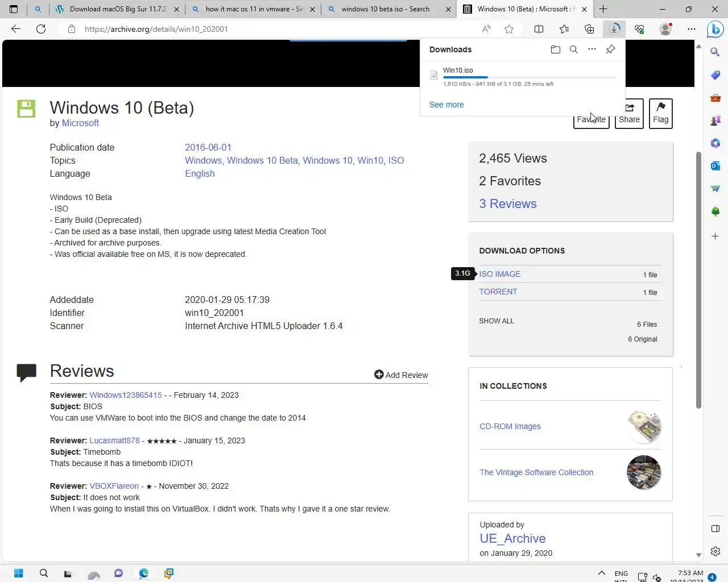Open CD-ROM Images collection link
728x582 pixels.
pos(510,426)
